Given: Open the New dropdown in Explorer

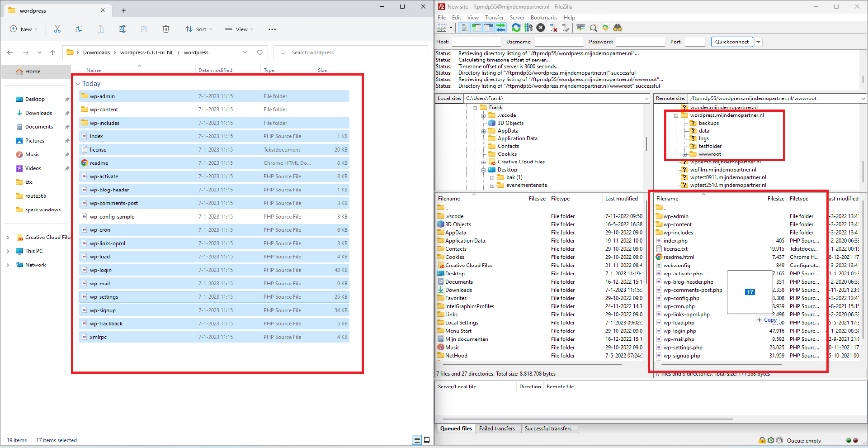Looking at the screenshot, I should point(24,29).
